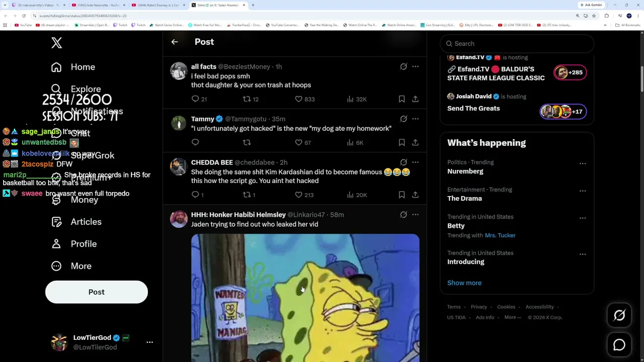Switch to the Robert Downey Jr. YouTube tab

pos(157,5)
